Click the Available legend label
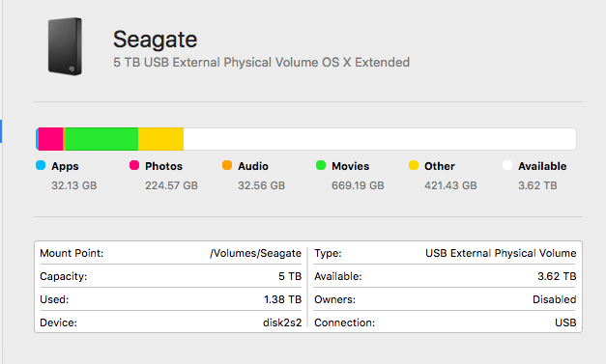The height and width of the screenshot is (364, 606). coord(542,166)
